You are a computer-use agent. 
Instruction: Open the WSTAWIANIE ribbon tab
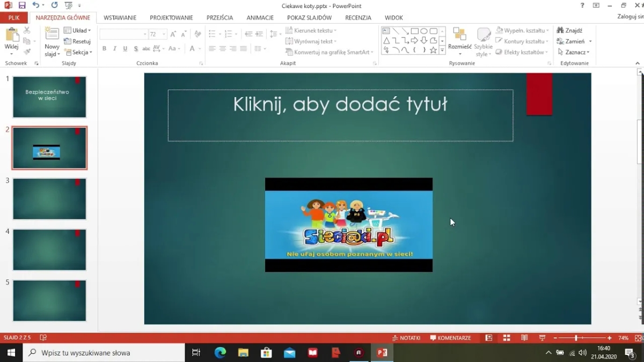(120, 18)
